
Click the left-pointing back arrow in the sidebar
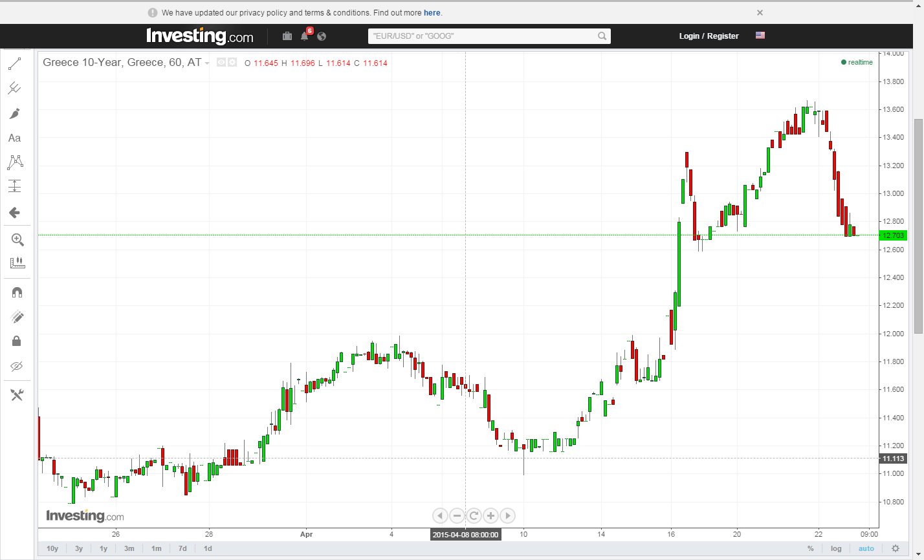pos(14,213)
